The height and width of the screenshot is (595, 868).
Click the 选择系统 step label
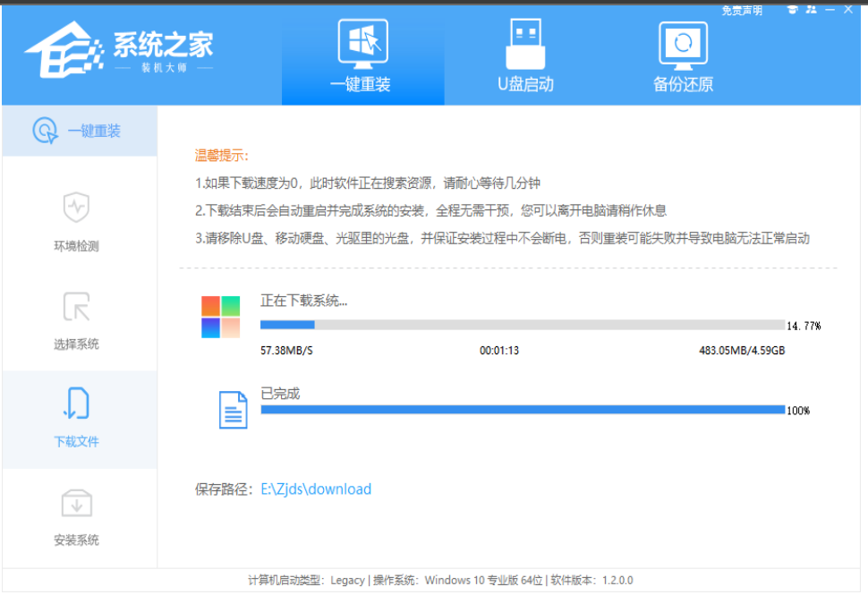[76, 344]
